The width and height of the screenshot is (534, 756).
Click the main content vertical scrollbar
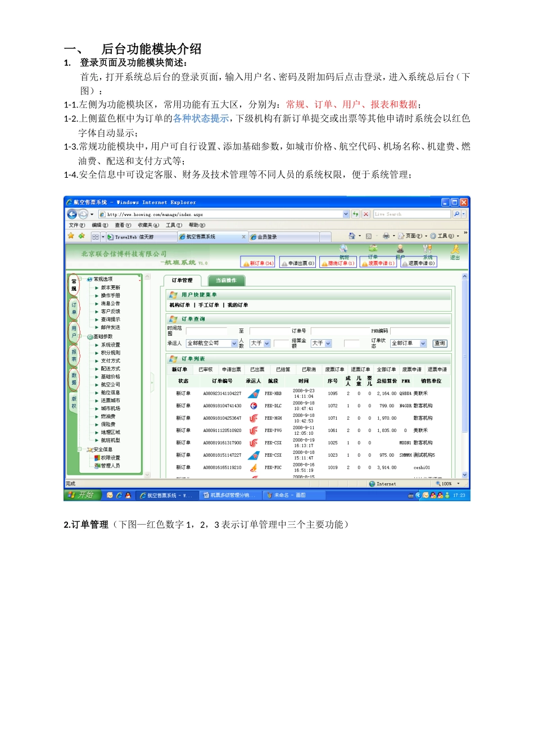[x=465, y=376]
